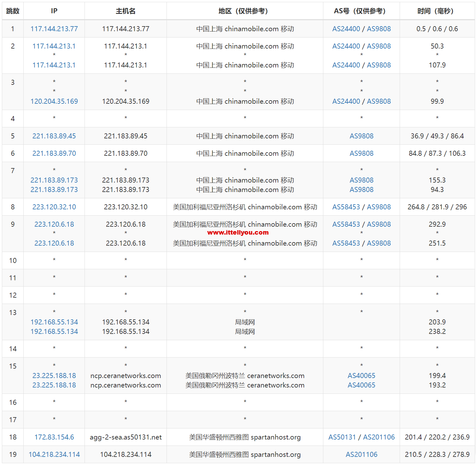Screen dimensions: 476x466
Task: Select the time value 36.9 / 49.3 / 86.4
Action: [437, 136]
